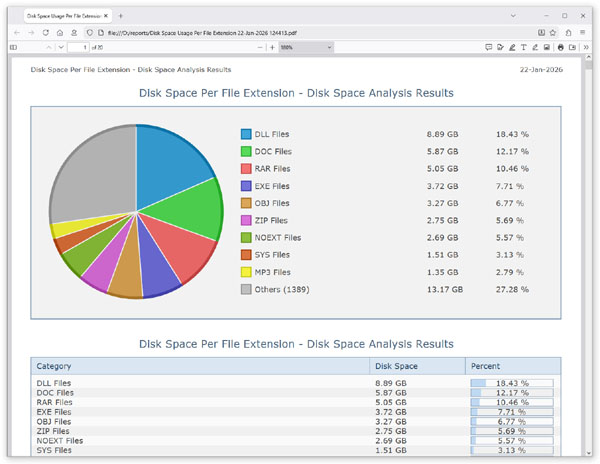The width and height of the screenshot is (600, 464).
Task: Open the PDF tools overflow menu
Action: pos(586,47)
